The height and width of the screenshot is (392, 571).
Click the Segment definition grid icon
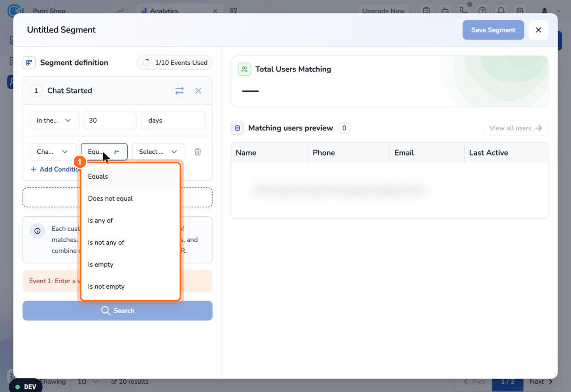pyautogui.click(x=29, y=63)
